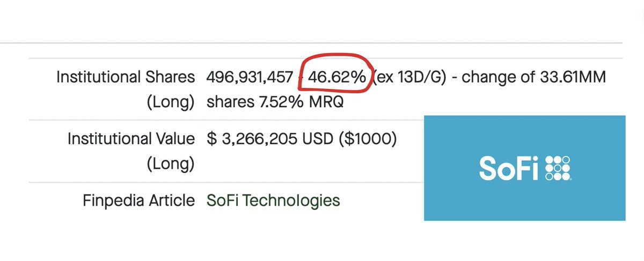
Task: Click the Institutional Value label
Action: point(131,139)
